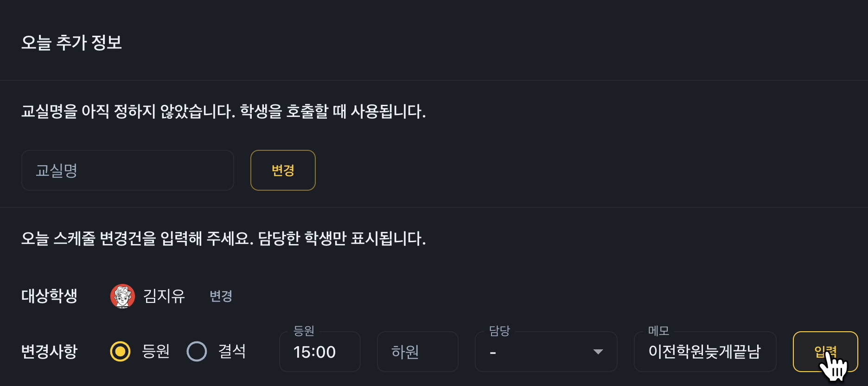The image size is (868, 386).
Task: Click the 오늘 추가 정보 heading
Action: coord(71,42)
